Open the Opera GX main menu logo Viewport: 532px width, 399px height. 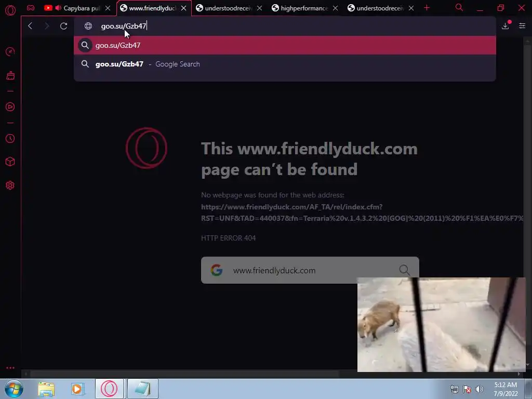tap(10, 10)
